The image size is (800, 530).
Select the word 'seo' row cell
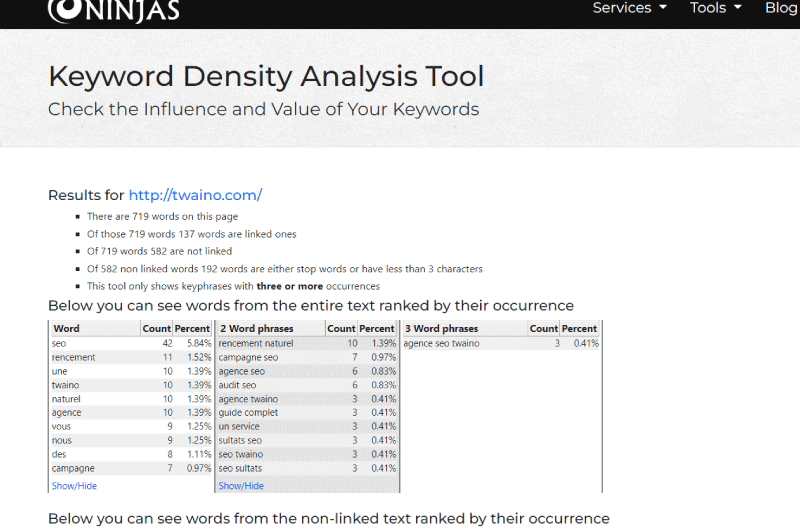click(x=59, y=344)
